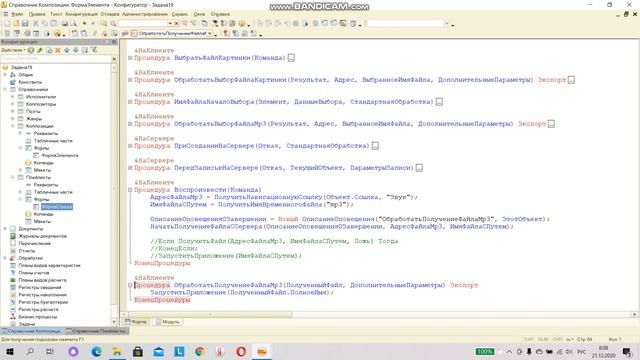The image size is (640, 360).
Task: Open the Файл menu
Action: (17, 14)
